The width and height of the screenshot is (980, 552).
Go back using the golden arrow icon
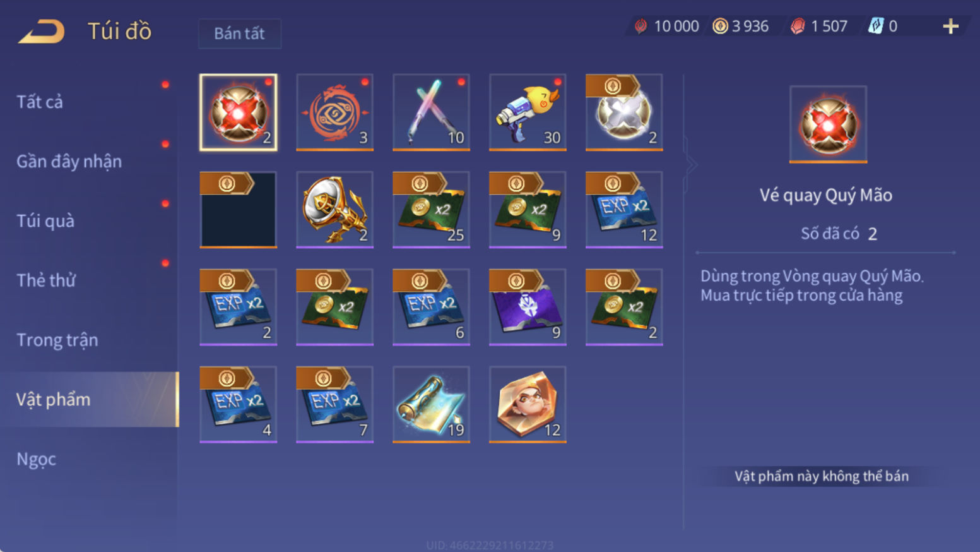point(42,32)
